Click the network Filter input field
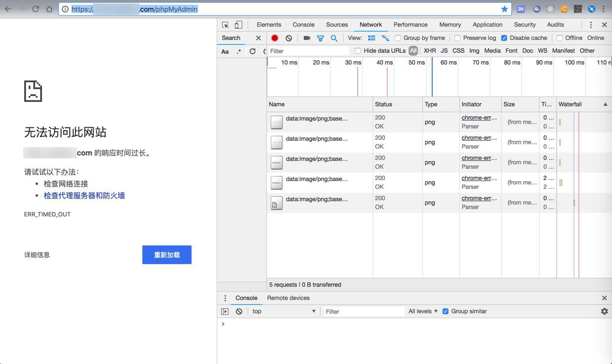Screen dimensions: 612x364 click(308, 51)
